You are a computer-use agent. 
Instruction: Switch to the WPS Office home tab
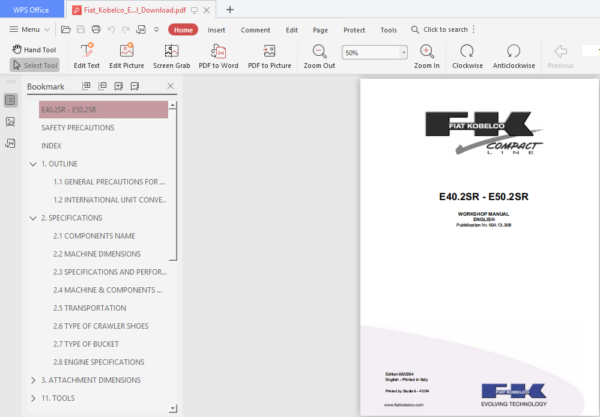pos(31,10)
